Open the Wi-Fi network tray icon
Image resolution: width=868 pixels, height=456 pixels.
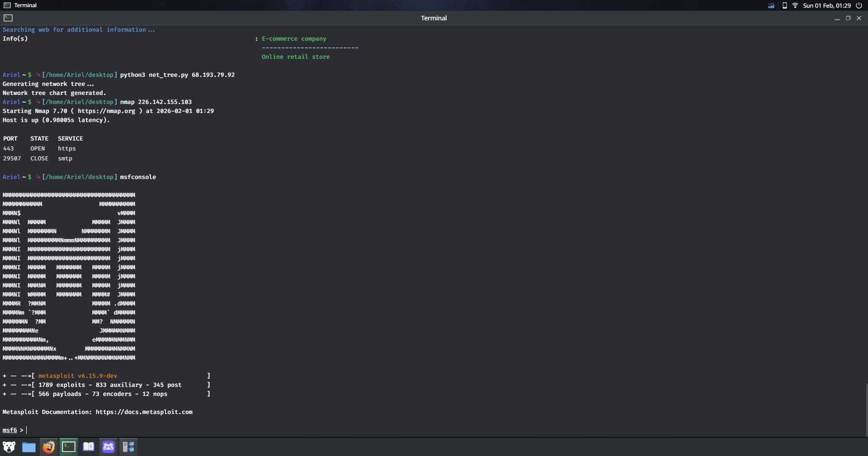[795, 5]
